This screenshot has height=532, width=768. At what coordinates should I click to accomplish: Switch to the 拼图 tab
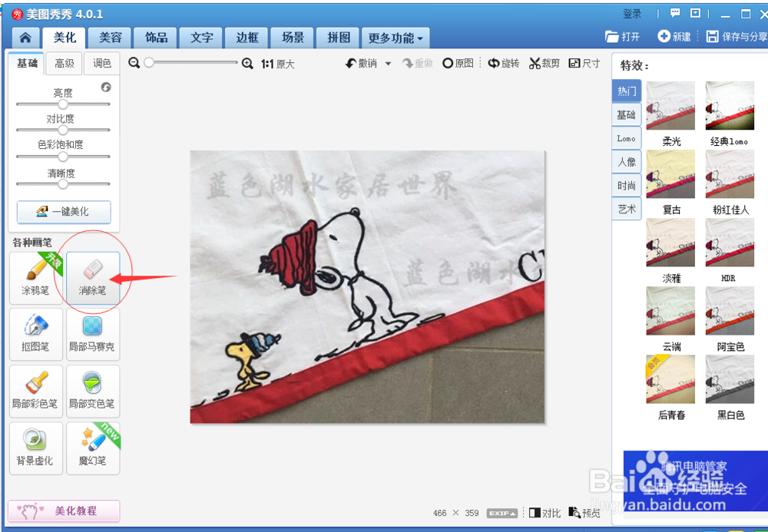[x=339, y=38]
